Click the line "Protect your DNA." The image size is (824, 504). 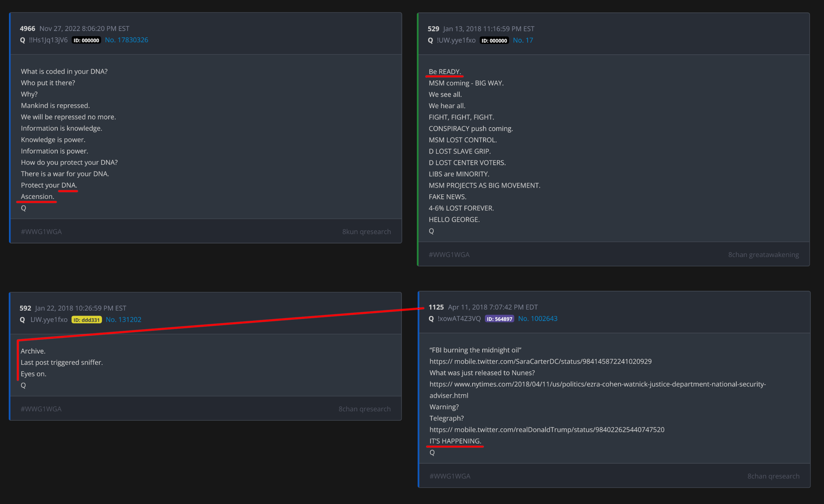[49, 185]
